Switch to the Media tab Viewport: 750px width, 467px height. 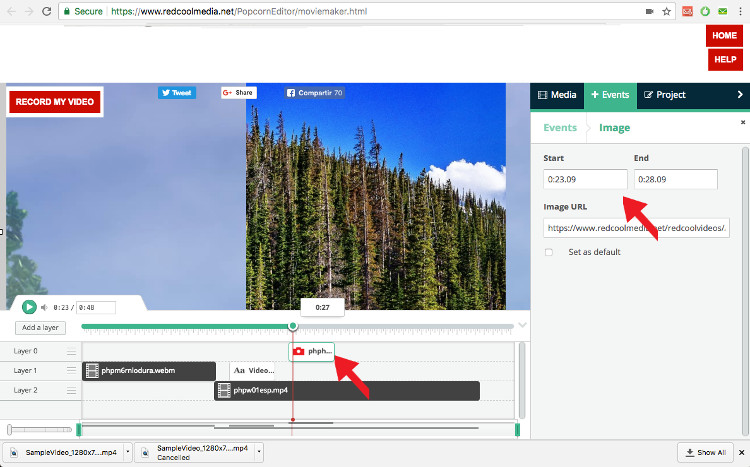[x=557, y=95]
